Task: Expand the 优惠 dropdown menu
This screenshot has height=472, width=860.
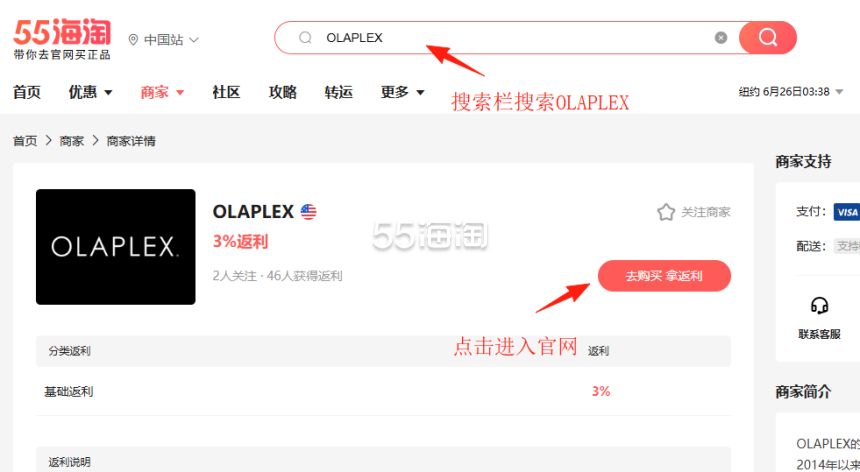Action: (x=90, y=92)
